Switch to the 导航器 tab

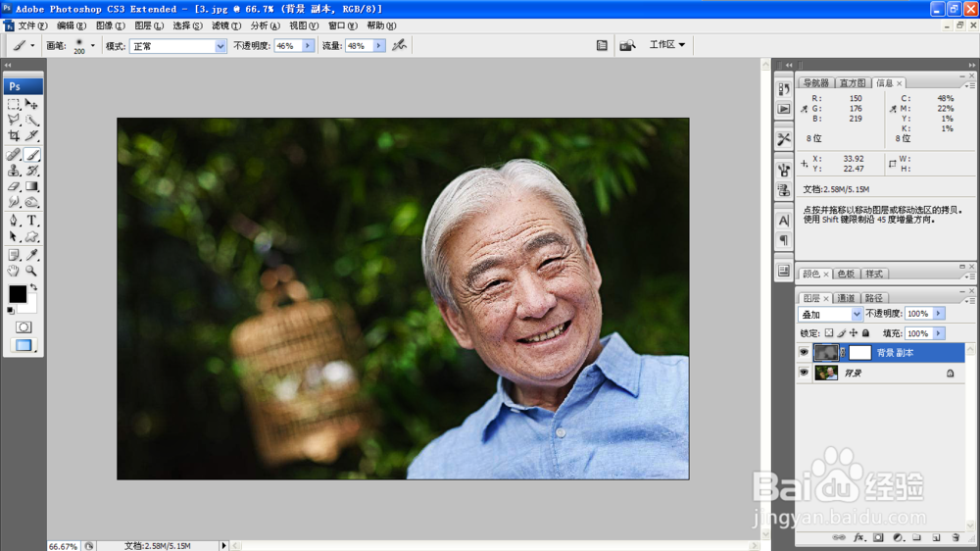[x=815, y=83]
